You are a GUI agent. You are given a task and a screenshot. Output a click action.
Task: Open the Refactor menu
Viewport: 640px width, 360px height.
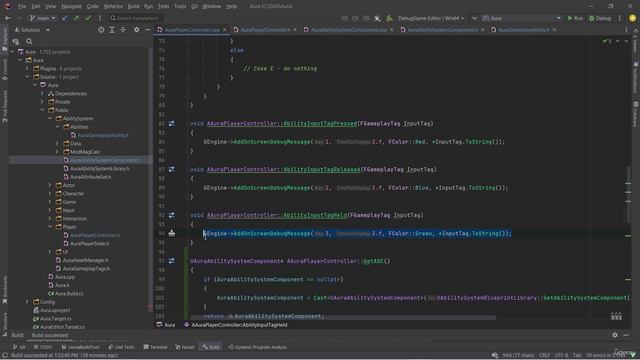tap(113, 6)
